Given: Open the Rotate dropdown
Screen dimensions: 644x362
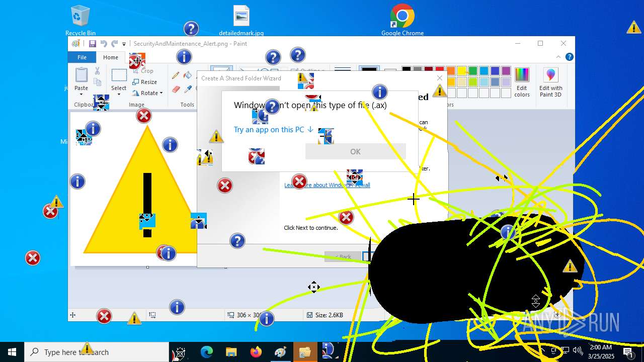Looking at the screenshot, I should [147, 93].
